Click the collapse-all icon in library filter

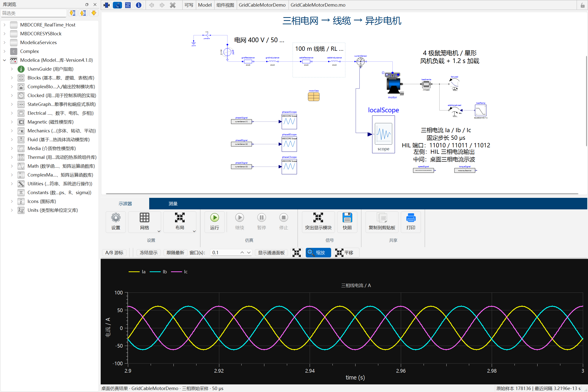click(83, 13)
